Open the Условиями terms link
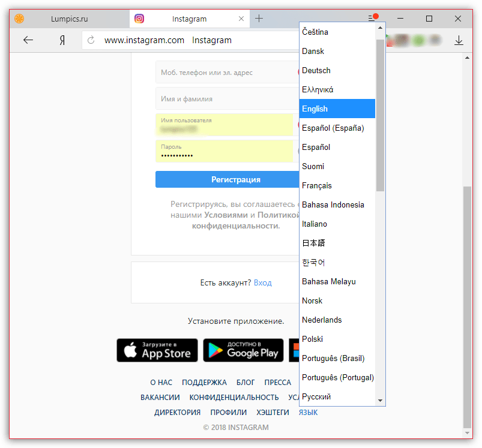 click(x=226, y=215)
